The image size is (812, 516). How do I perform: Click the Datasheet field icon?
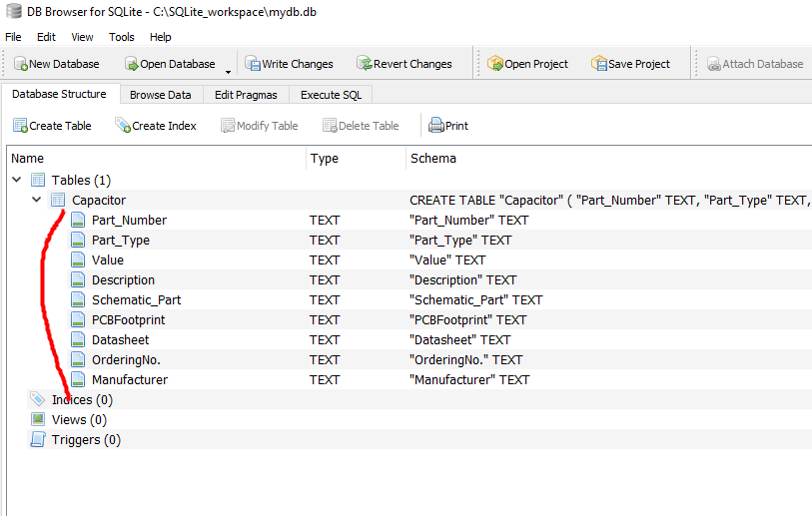(x=78, y=339)
